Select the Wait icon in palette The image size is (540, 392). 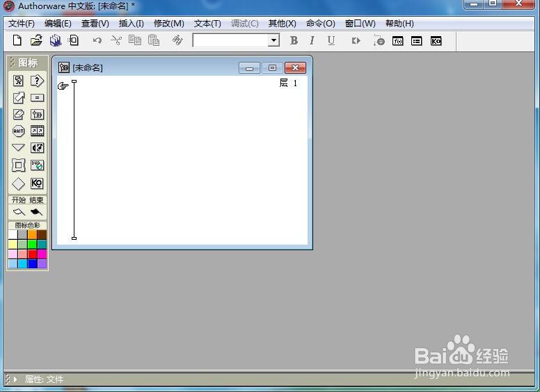click(18, 131)
